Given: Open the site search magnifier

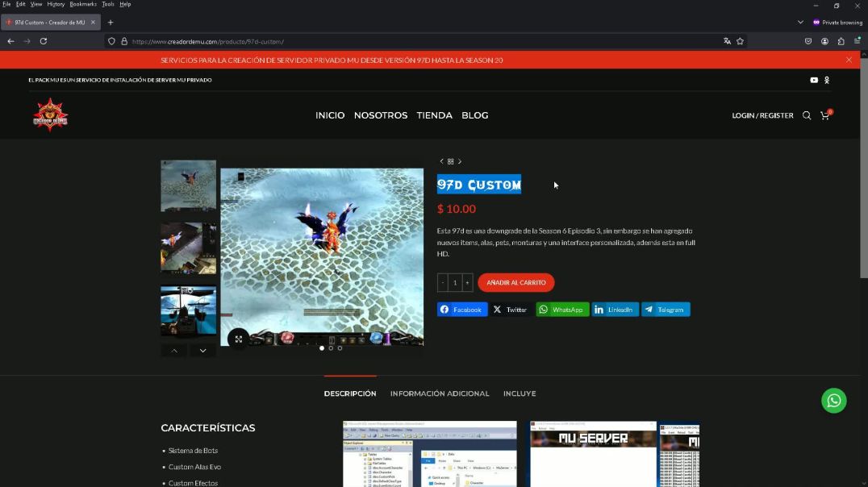Looking at the screenshot, I should point(807,115).
